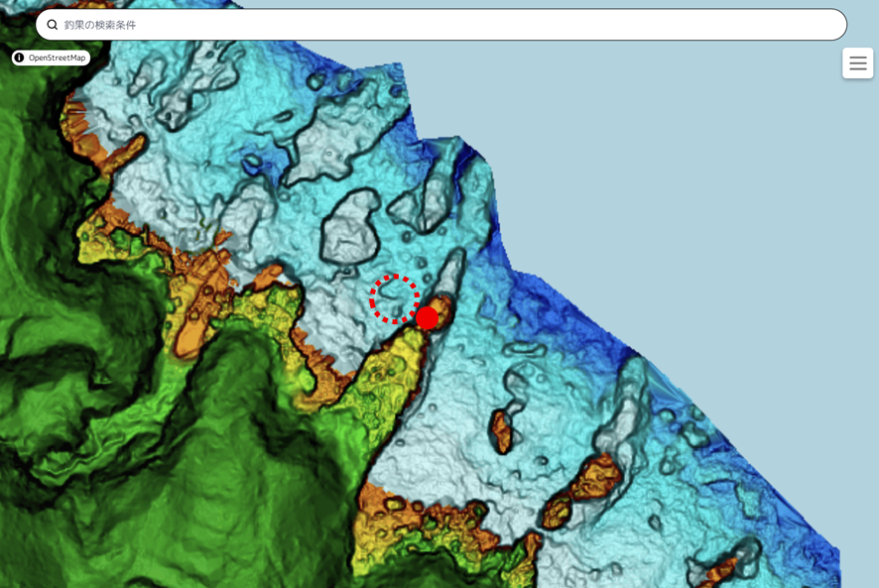Viewport: 879px width, 588px height.
Task: Click the small lone orange islet offshore
Action: [502, 430]
